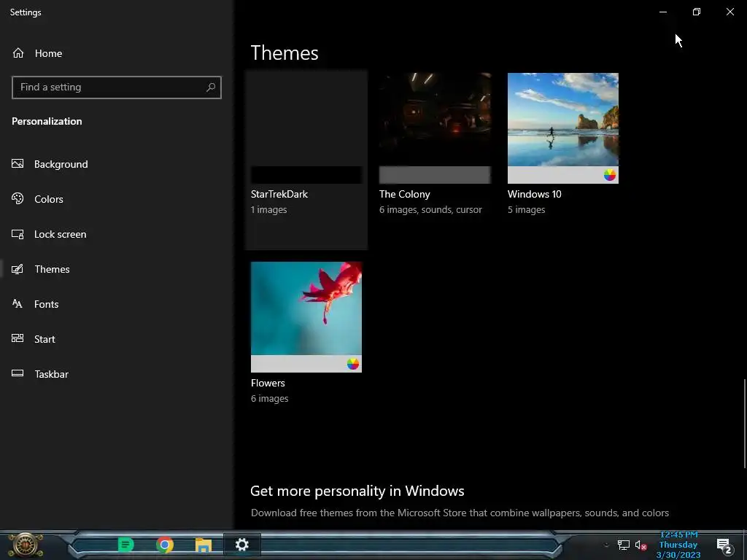Click the Settings gear on taskbar
Viewport: 747px width, 560px height.
coord(242,545)
